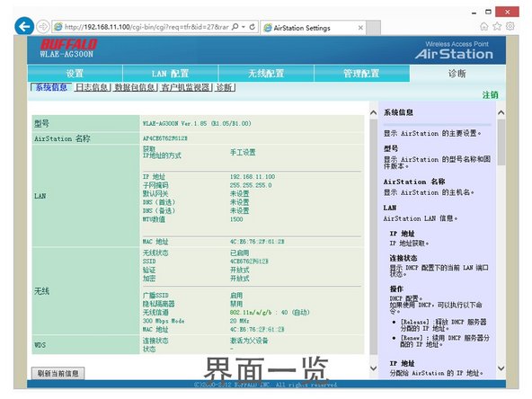
Task: Open the 无线配置 tab
Action: point(266,74)
